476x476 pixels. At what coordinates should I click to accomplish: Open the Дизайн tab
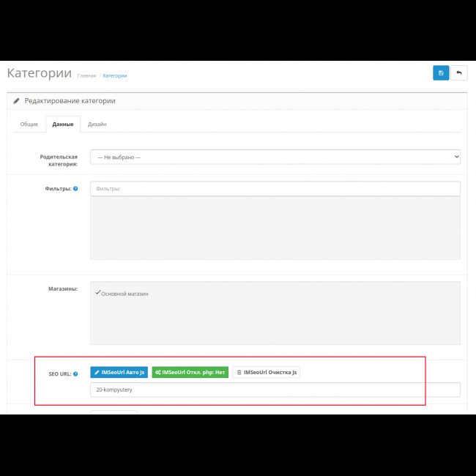pos(97,124)
